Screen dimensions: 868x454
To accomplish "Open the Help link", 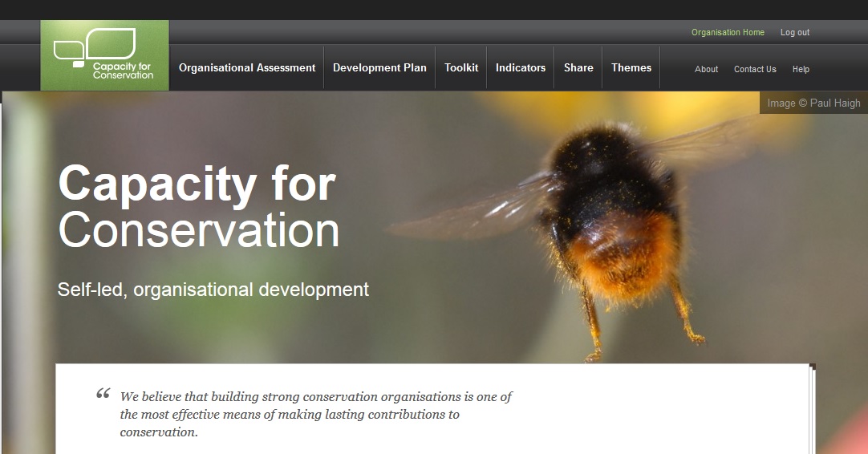I will [801, 69].
